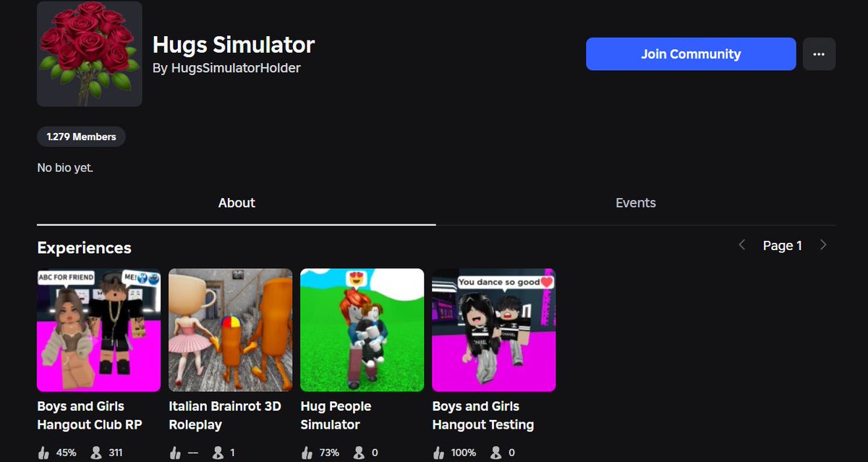868x462 pixels.
Task: Click the 73% rating value
Action: (329, 453)
